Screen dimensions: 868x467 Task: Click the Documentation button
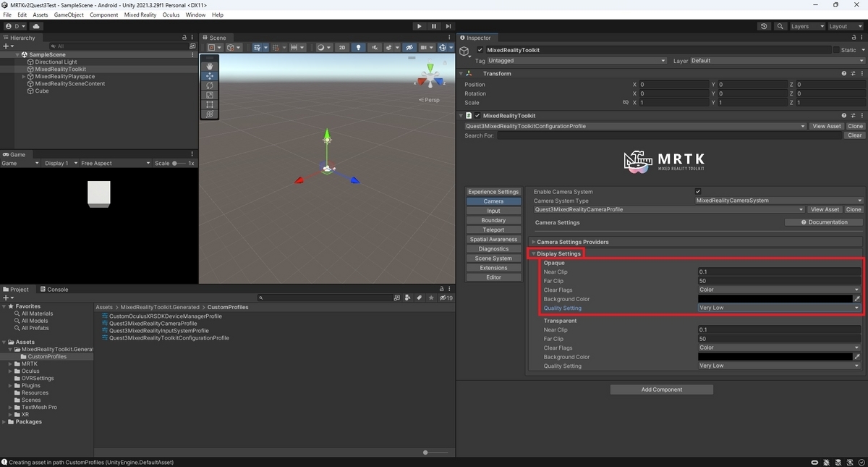coord(824,222)
